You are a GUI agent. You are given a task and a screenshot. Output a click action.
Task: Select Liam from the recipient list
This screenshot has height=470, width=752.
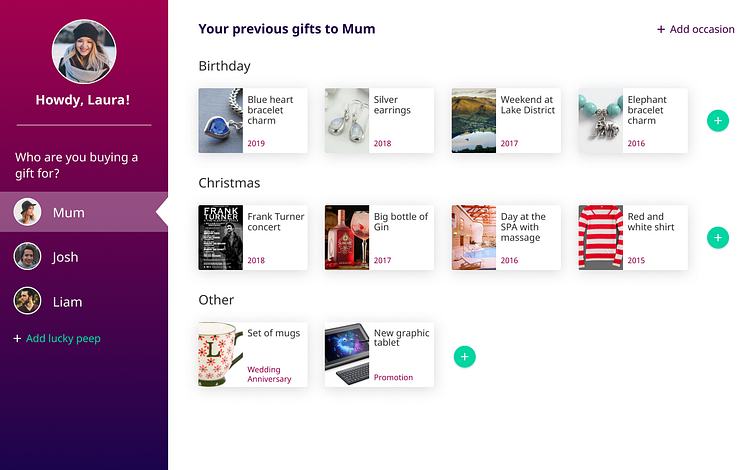67,301
